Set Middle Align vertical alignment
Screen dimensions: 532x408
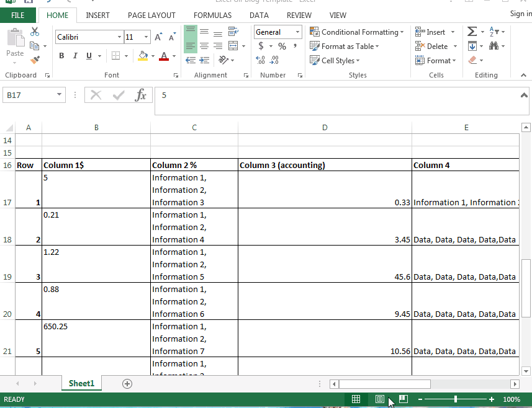pos(204,32)
